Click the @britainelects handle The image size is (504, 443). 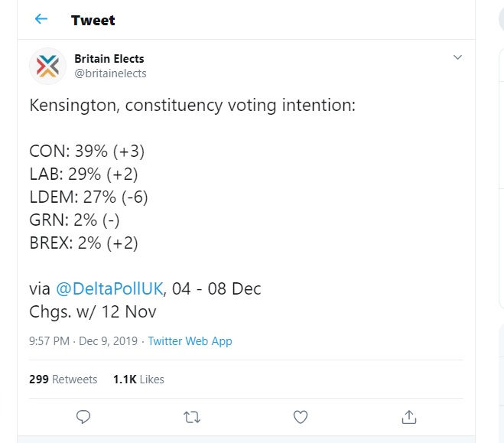click(110, 73)
